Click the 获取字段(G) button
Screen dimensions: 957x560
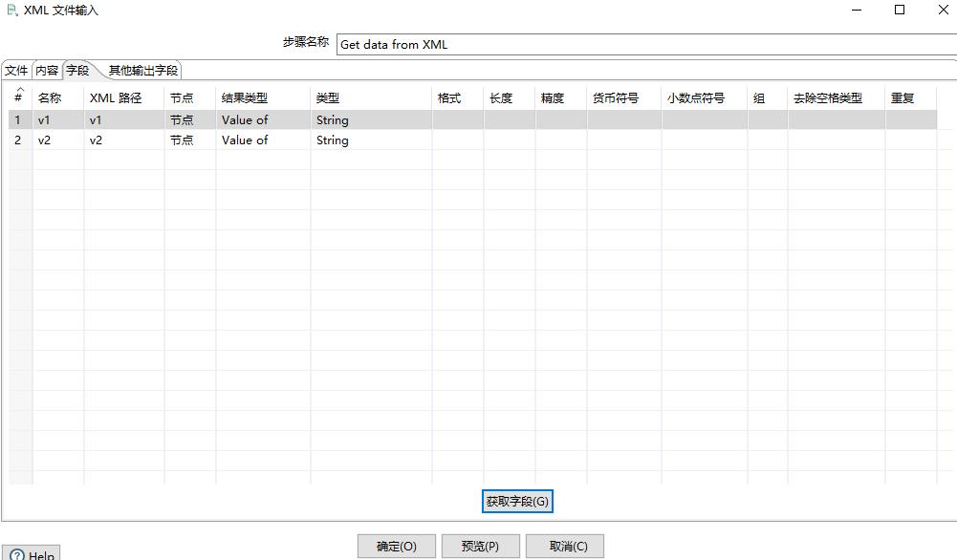click(x=517, y=501)
